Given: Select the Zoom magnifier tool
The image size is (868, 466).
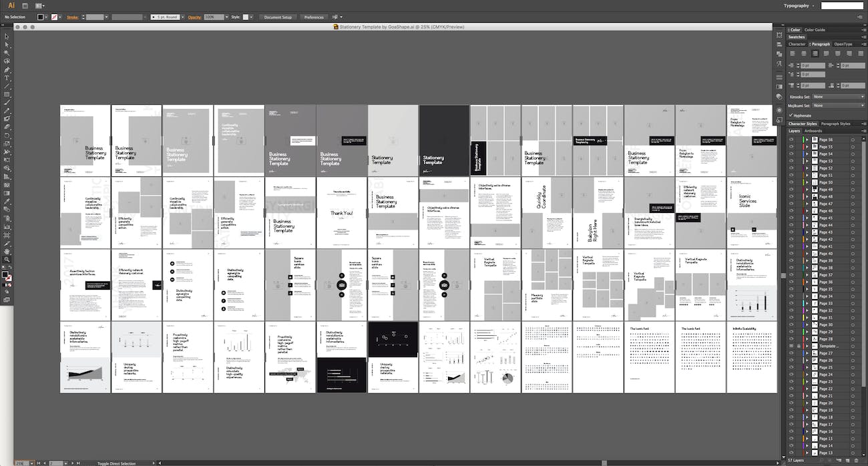Looking at the screenshot, I should point(7,259).
